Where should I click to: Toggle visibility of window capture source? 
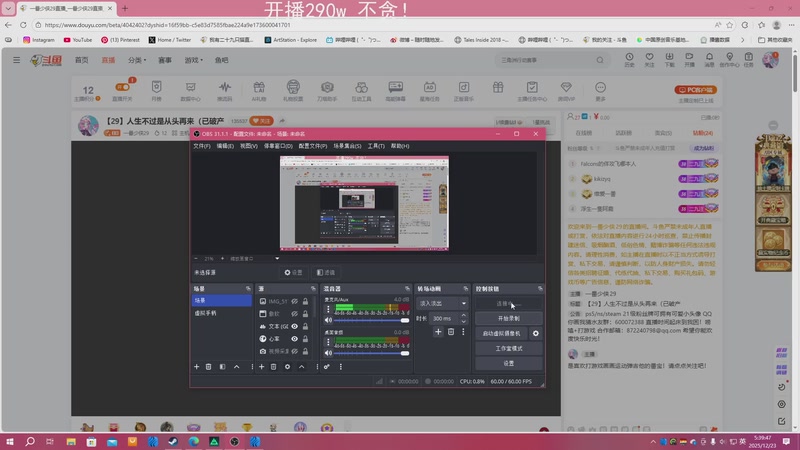tap(294, 314)
